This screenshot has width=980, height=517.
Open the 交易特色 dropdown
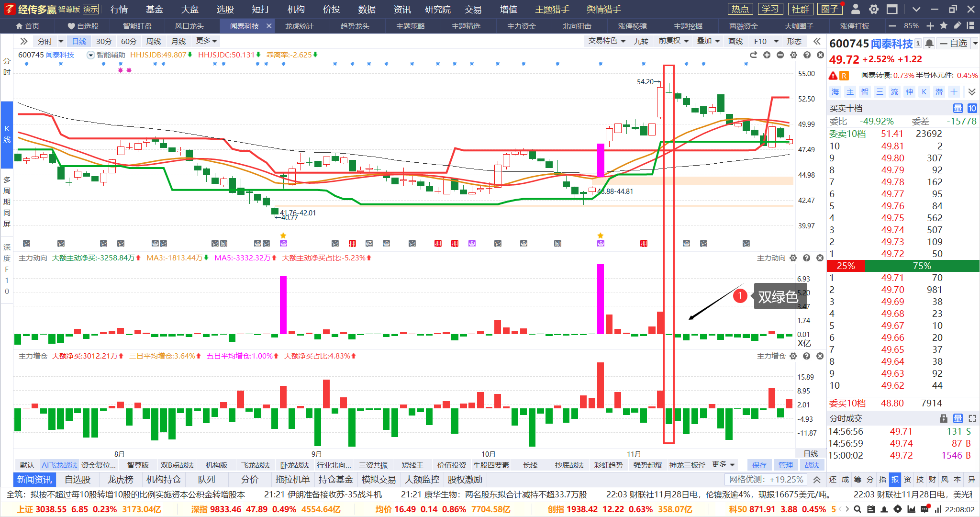point(607,41)
